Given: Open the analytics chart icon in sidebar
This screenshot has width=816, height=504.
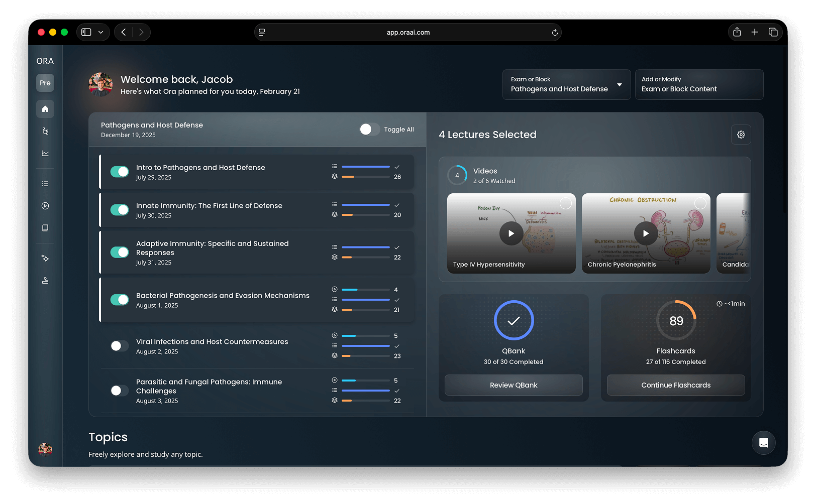Looking at the screenshot, I should click(45, 153).
